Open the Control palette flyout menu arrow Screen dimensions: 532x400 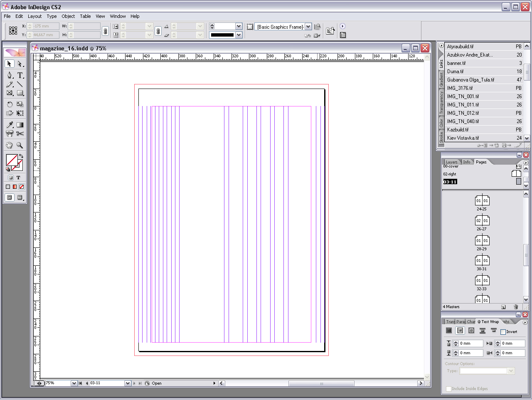click(x=342, y=26)
